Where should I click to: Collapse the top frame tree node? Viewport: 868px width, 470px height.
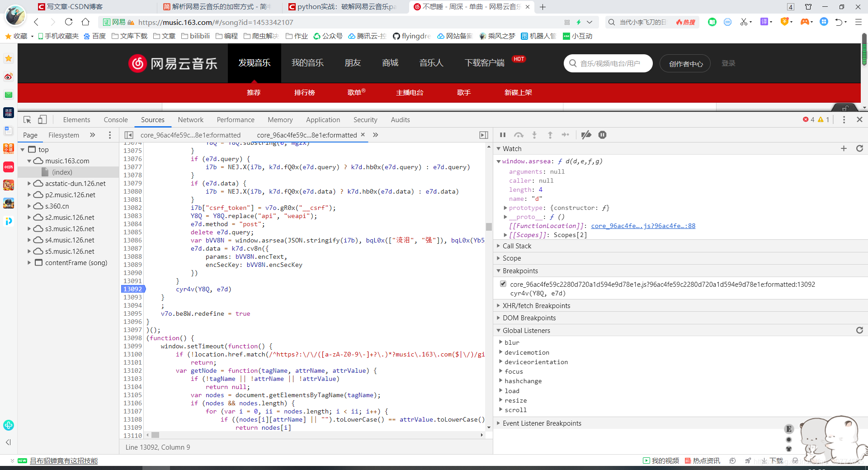pyautogui.click(x=23, y=149)
